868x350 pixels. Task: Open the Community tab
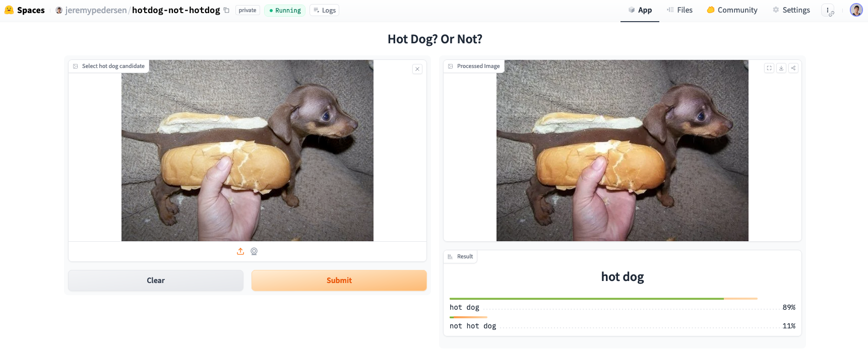[731, 10]
